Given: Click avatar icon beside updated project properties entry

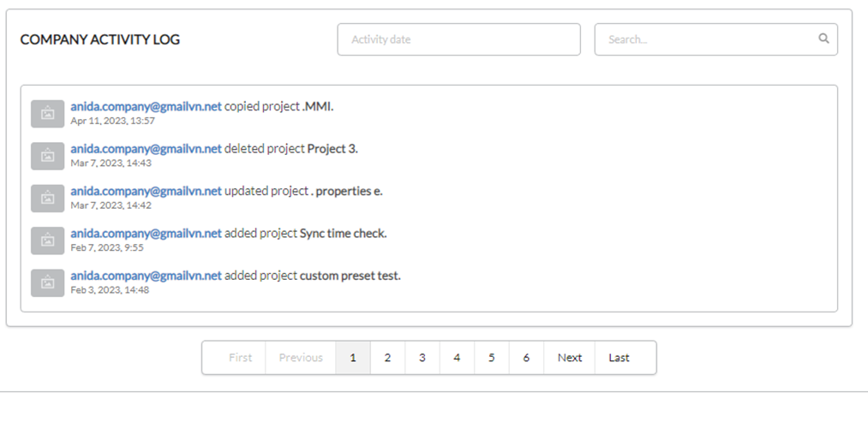Looking at the screenshot, I should tap(48, 198).
